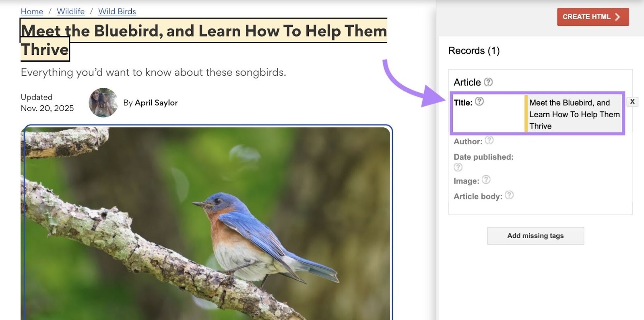Select the Nov. 20, 2025 updated date
This screenshot has height=320, width=644.
[x=47, y=108]
